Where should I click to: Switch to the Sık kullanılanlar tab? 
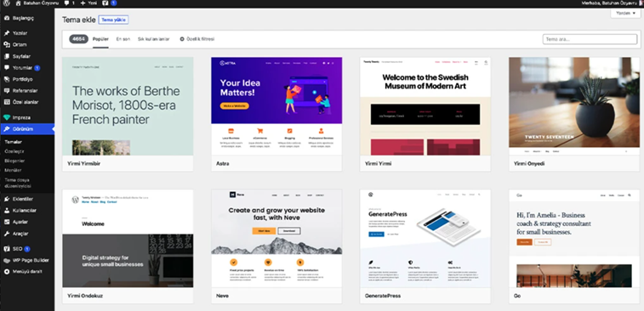tap(154, 39)
